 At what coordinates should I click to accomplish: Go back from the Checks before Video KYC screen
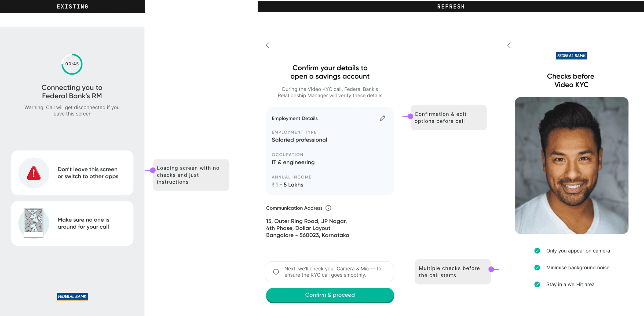pyautogui.click(x=509, y=45)
